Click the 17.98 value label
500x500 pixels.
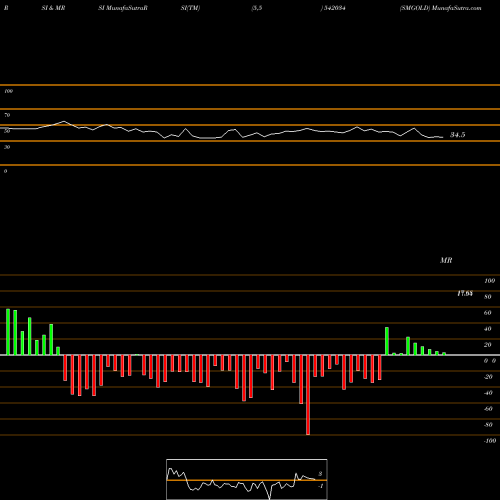pos(465,293)
